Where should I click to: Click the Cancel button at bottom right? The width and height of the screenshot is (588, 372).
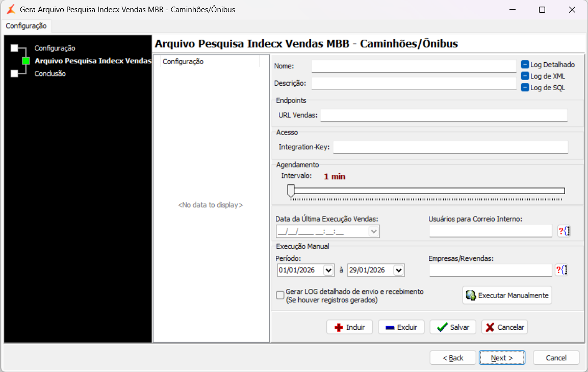click(556, 358)
